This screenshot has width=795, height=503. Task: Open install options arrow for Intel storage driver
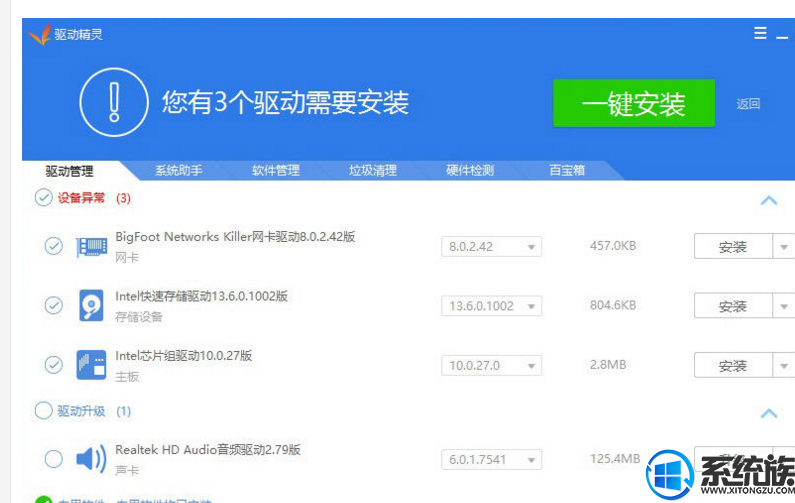pos(784,306)
